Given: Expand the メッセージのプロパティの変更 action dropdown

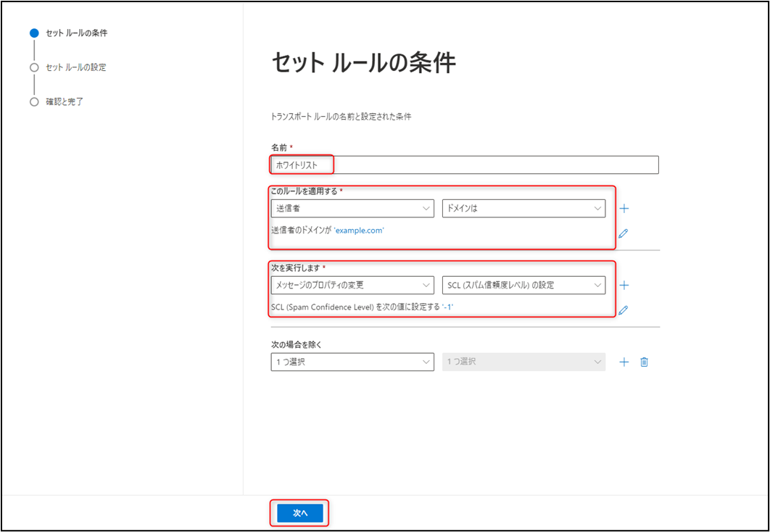Looking at the screenshot, I should [x=352, y=285].
